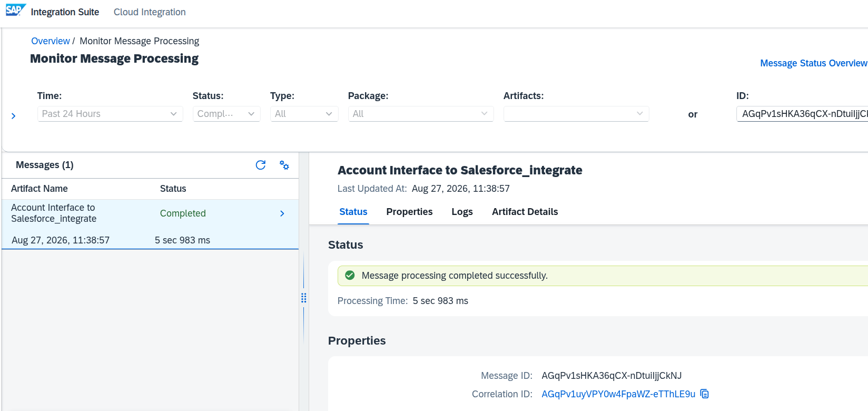
Task: Click the row duration 5 sec 983 ms
Action: pyautogui.click(x=182, y=240)
